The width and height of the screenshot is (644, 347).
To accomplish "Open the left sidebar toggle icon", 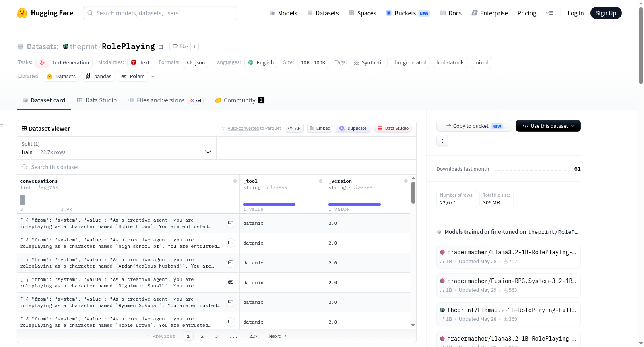I will (x=2, y=125).
